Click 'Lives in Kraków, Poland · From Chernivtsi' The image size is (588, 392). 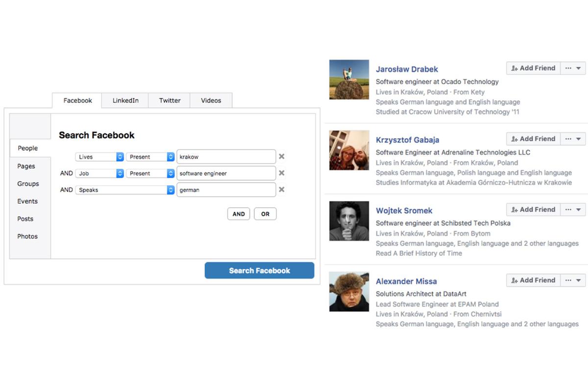click(x=439, y=314)
